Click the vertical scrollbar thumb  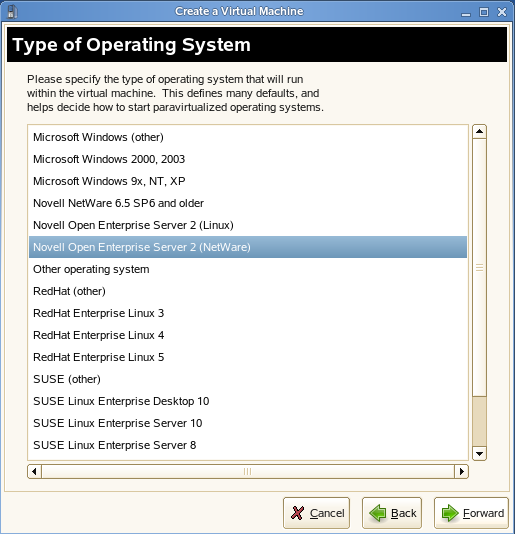pyautogui.click(x=479, y=267)
